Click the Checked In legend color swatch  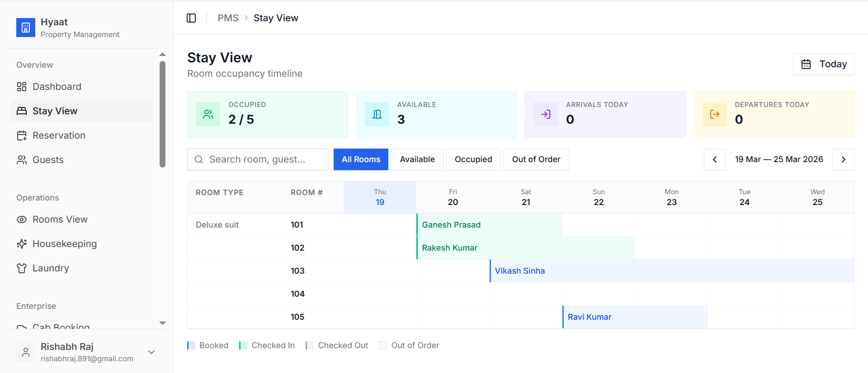click(x=243, y=345)
